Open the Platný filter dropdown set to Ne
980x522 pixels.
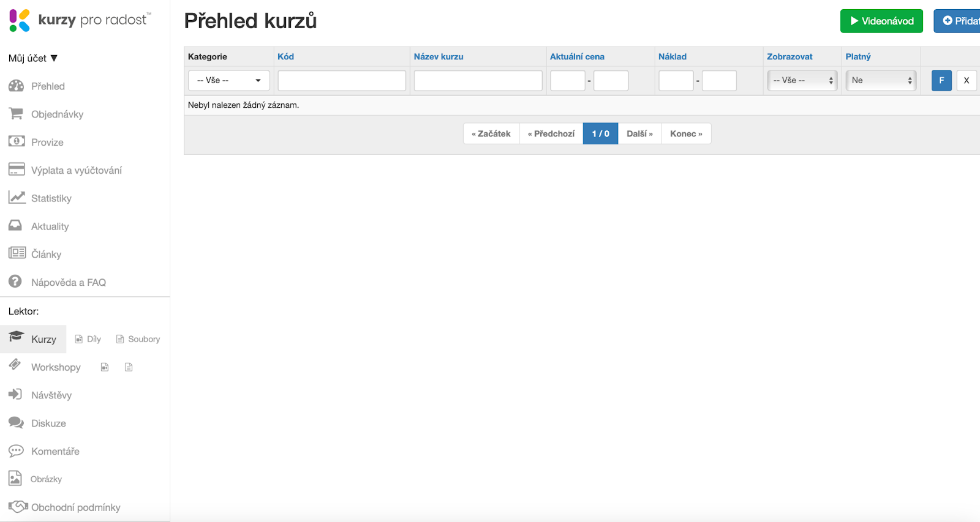(x=881, y=80)
